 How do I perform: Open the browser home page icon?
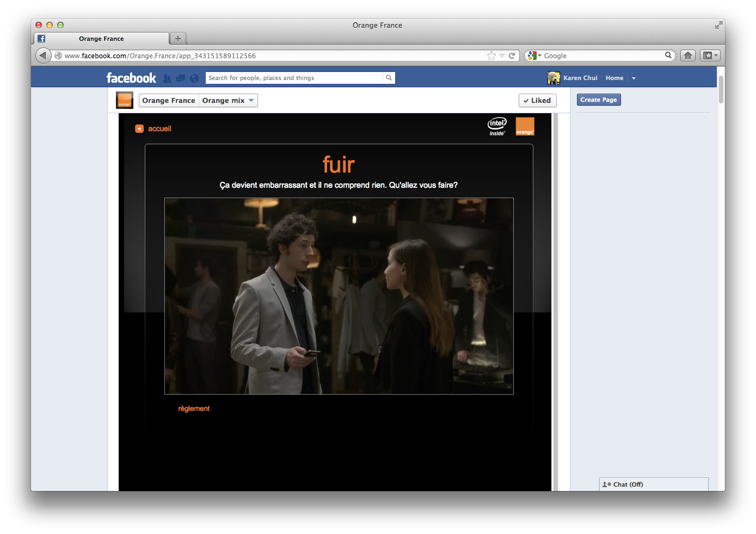coord(688,56)
